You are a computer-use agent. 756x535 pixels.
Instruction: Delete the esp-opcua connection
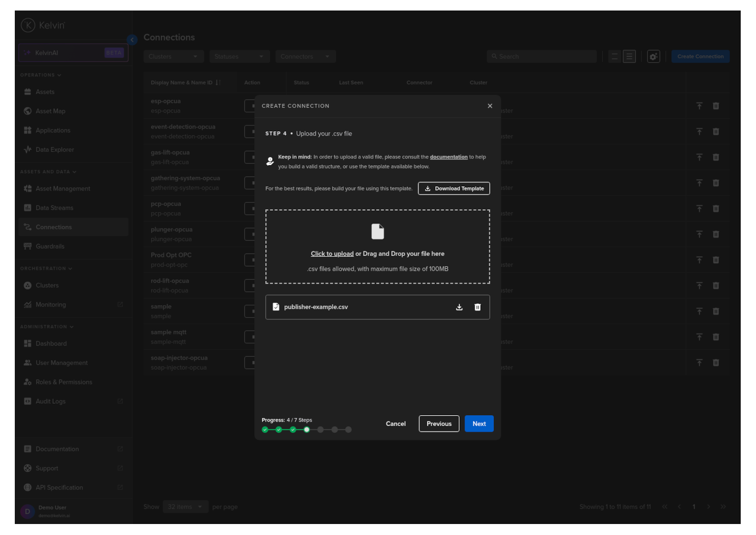pyautogui.click(x=715, y=106)
